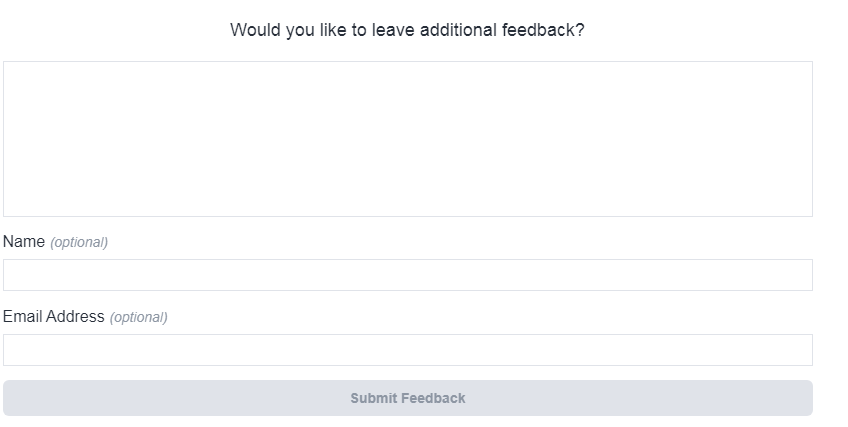848x427 pixels.
Task: Submit the feedback form
Action: coord(407,398)
